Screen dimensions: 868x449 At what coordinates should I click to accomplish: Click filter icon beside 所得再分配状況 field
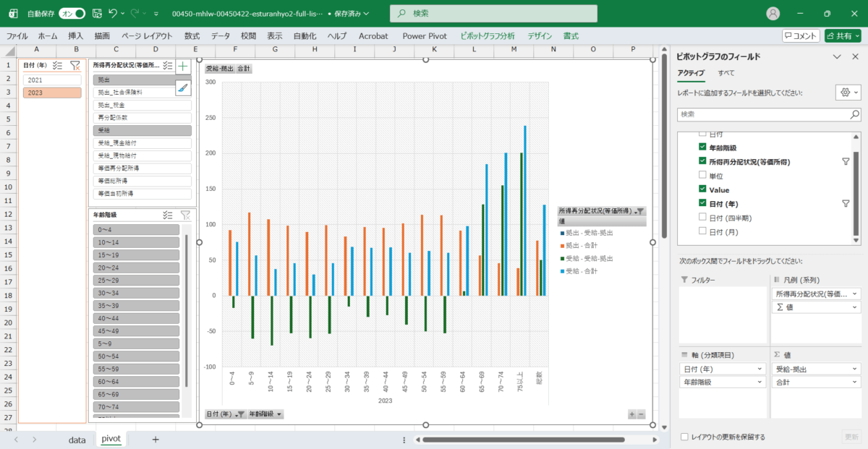[x=846, y=162]
